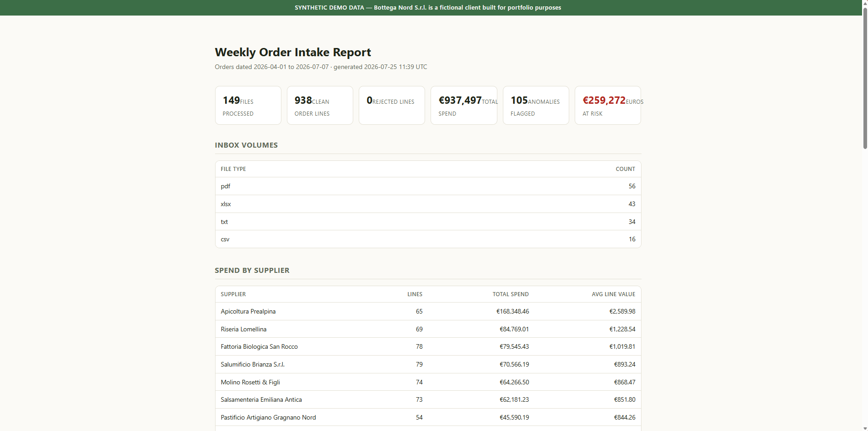The width and height of the screenshot is (868, 431).
Task: Click the COUNT column header
Action: pos(625,169)
